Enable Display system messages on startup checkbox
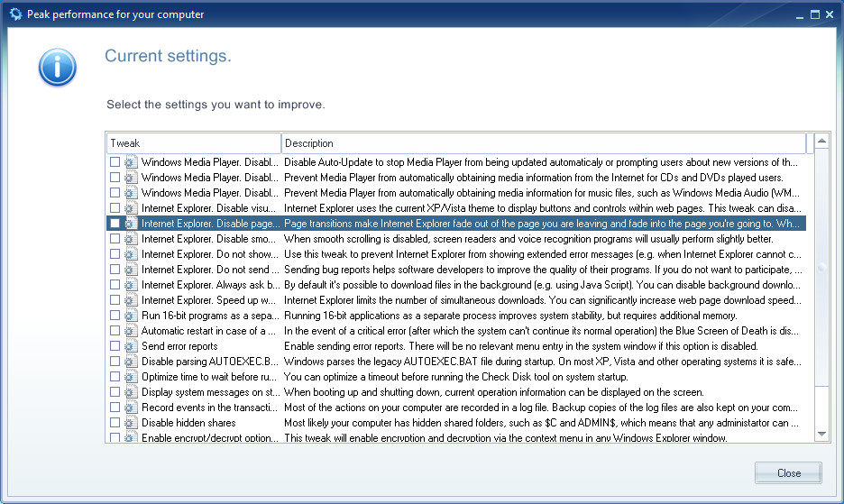The image size is (844, 504). point(115,392)
